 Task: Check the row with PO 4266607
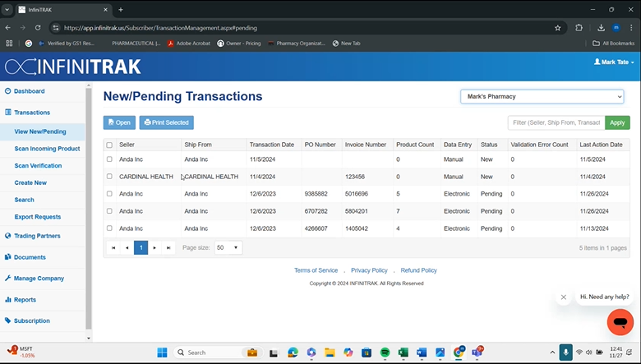[109, 228]
